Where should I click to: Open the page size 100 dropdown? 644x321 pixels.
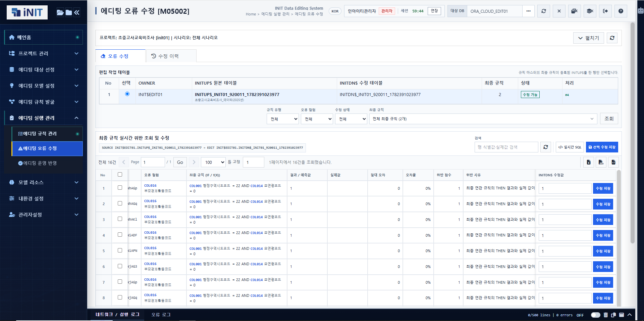click(213, 162)
